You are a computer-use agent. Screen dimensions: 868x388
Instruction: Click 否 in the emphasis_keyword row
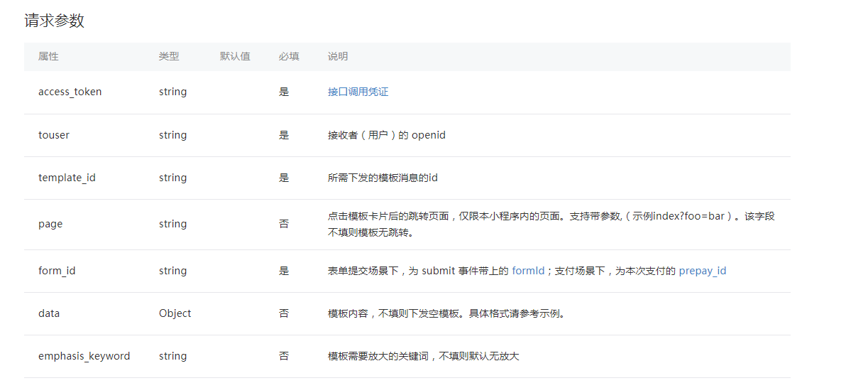coord(284,356)
